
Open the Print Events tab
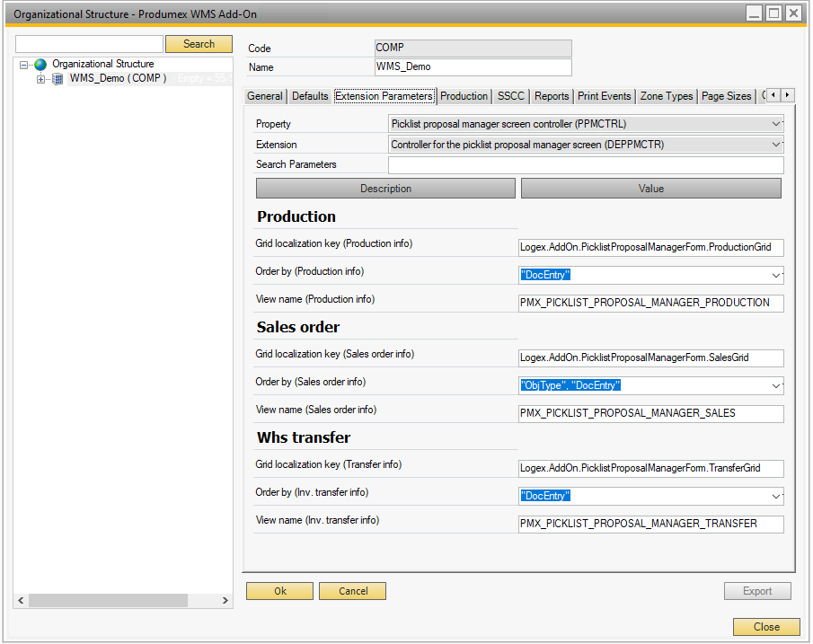coord(603,96)
